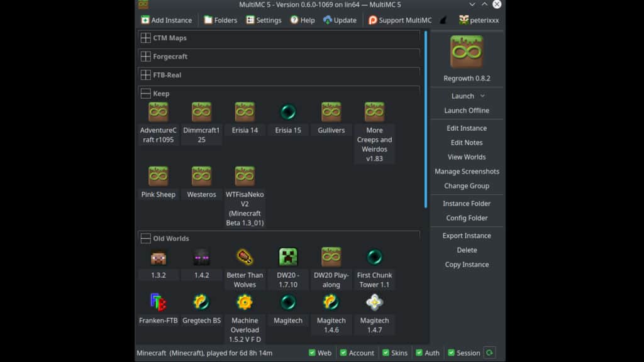Select the Franken-FTB instance icon
The width and height of the screenshot is (644, 362).
158,302
